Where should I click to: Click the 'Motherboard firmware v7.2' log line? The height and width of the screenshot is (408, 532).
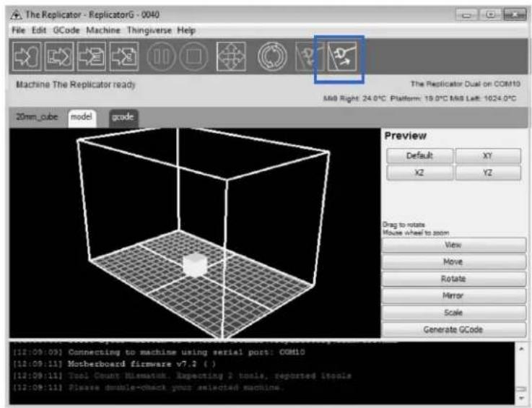click(114, 364)
